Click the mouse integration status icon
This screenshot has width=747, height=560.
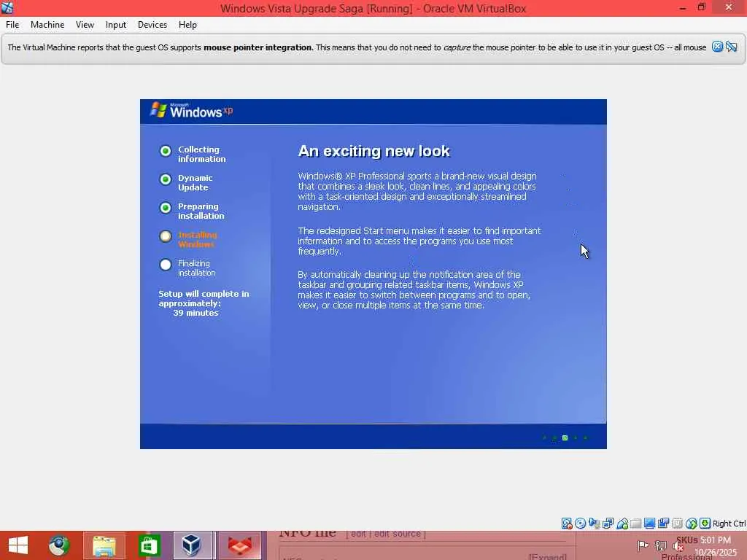[x=692, y=524]
